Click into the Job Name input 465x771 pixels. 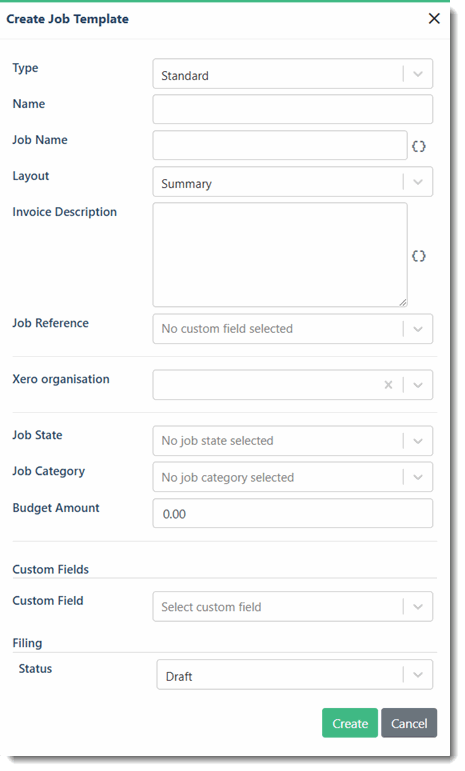pyautogui.click(x=280, y=145)
